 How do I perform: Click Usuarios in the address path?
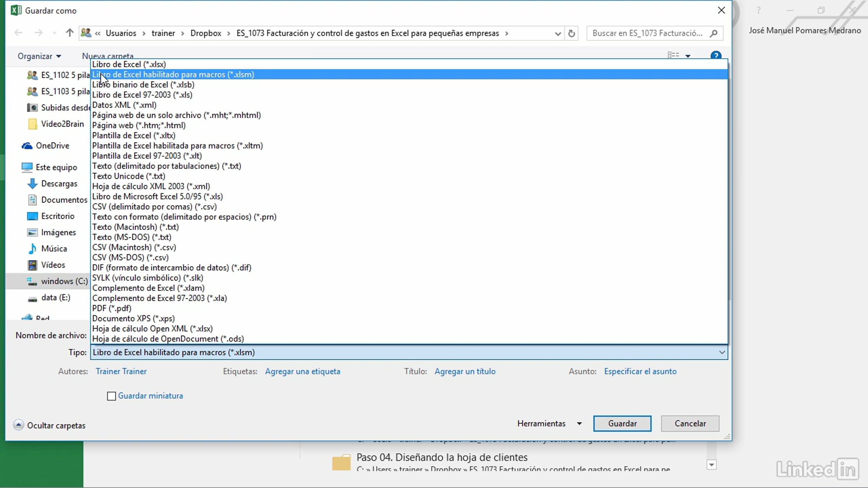coord(121,33)
